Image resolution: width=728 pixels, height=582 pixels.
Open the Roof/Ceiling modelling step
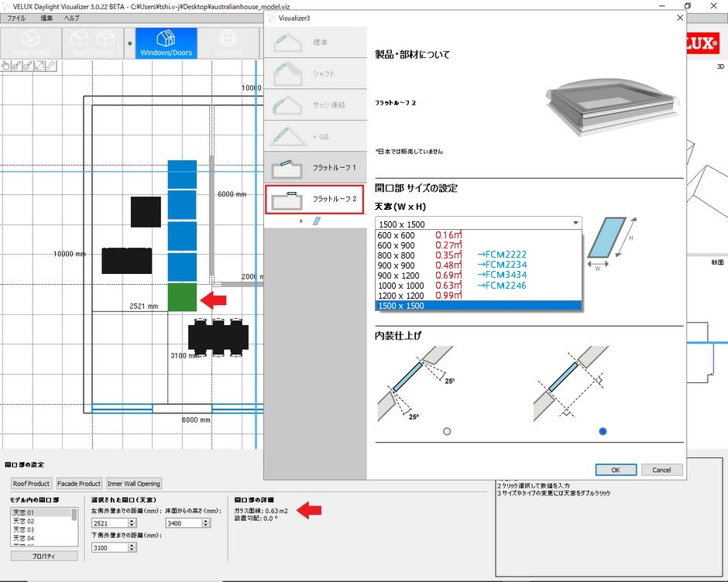click(x=93, y=43)
